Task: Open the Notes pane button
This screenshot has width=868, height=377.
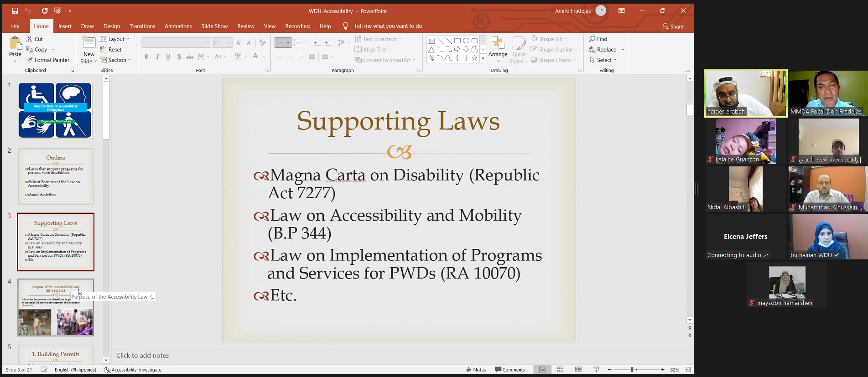Action: pos(476,370)
